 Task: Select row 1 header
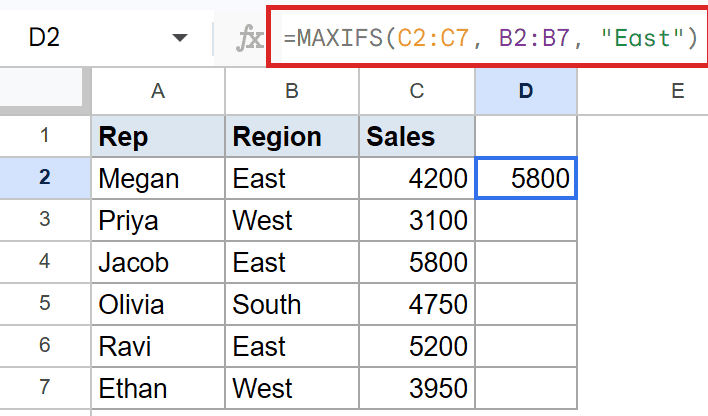(x=45, y=136)
